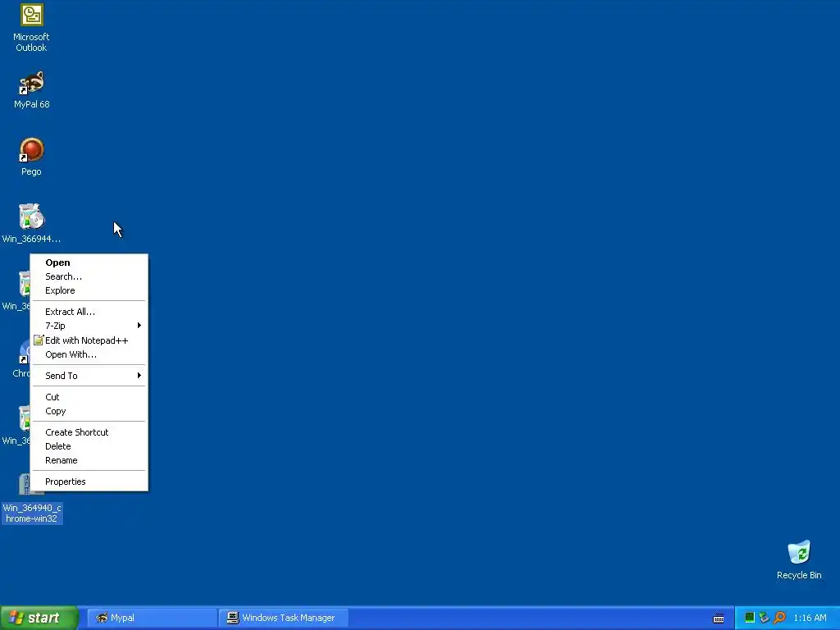The image size is (840, 630).
Task: Choose Cut from the context menu
Action: 89,397
